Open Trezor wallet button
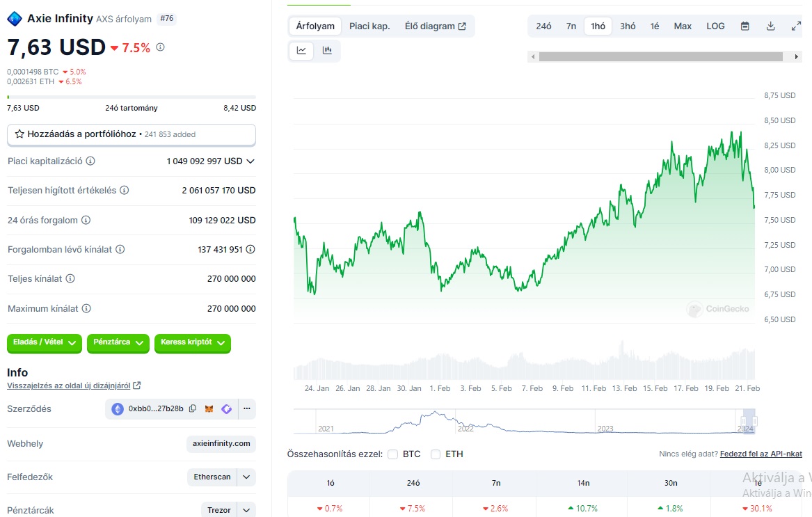Viewport: 812px width, 517px height. [219, 510]
